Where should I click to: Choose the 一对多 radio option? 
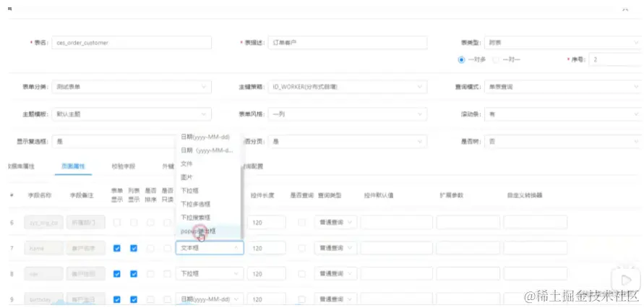click(461, 60)
